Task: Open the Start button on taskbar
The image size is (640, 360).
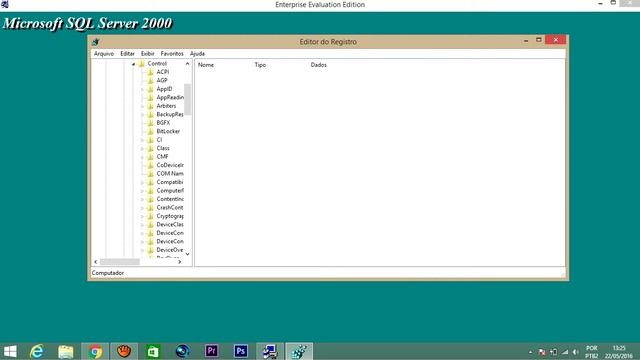Action: (x=10, y=351)
